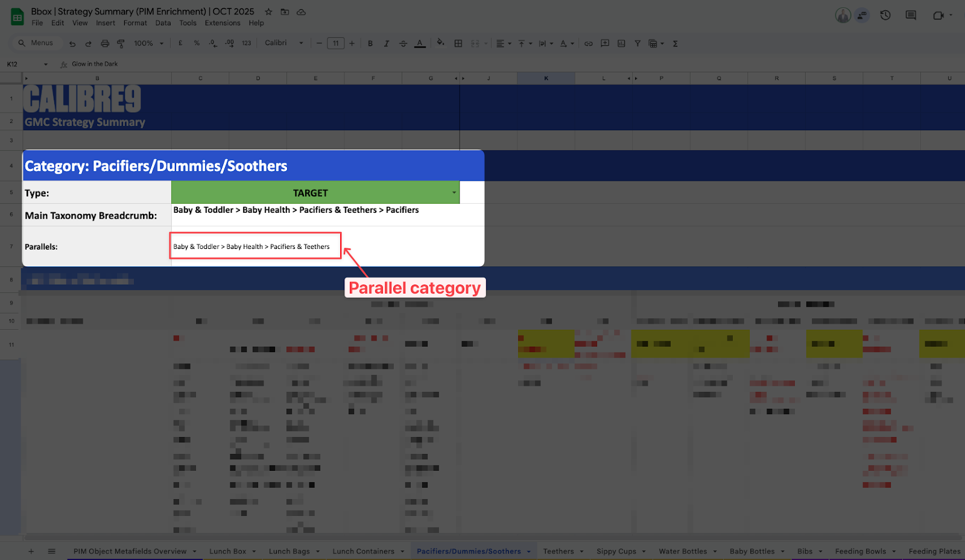Toggle italic formatting
The height and width of the screenshot is (560, 965).
click(387, 43)
